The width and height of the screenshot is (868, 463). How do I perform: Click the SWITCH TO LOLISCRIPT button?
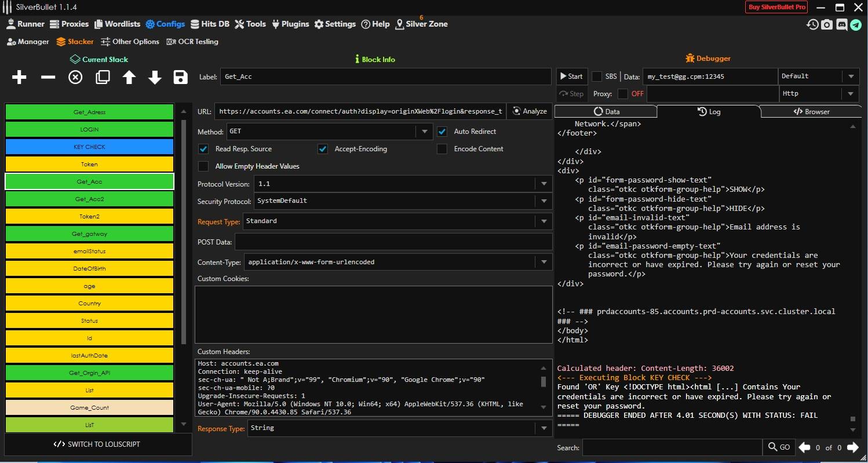pos(97,444)
